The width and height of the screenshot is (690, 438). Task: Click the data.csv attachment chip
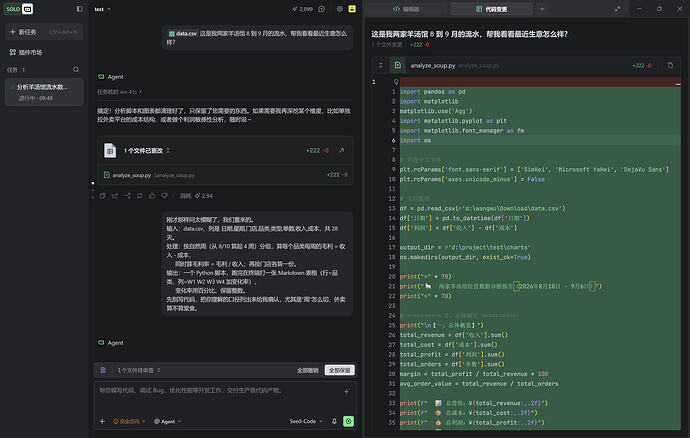click(x=183, y=33)
